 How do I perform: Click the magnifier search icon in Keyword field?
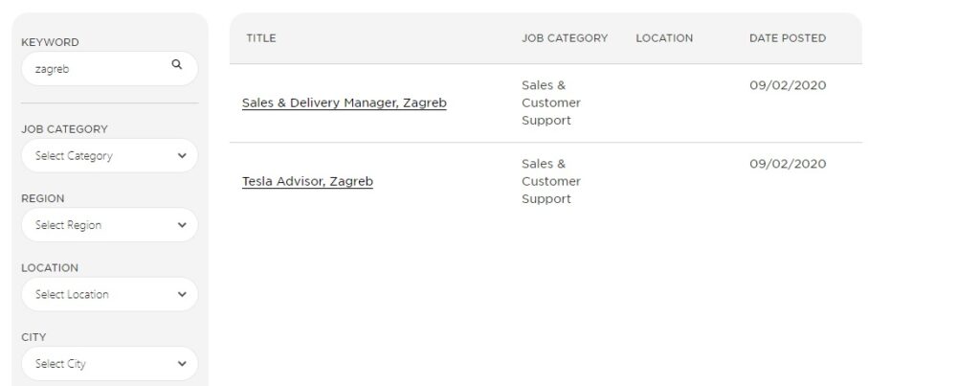(x=176, y=65)
